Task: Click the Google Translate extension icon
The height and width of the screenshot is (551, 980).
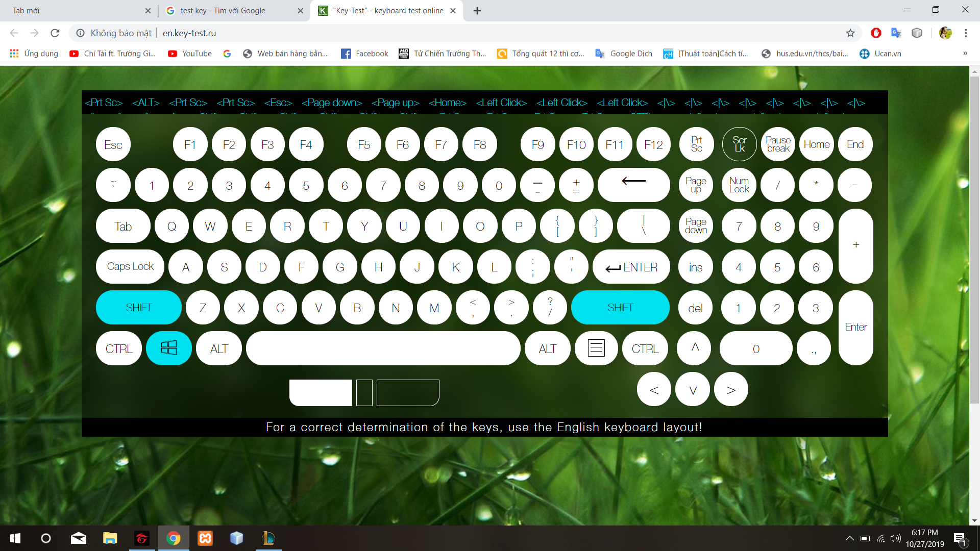Action: (896, 33)
